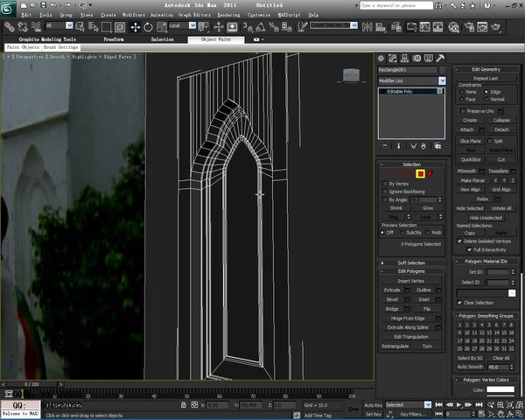Collapse the Edit Polygons rollout
Viewport: 525px width, 420px height.
click(411, 271)
